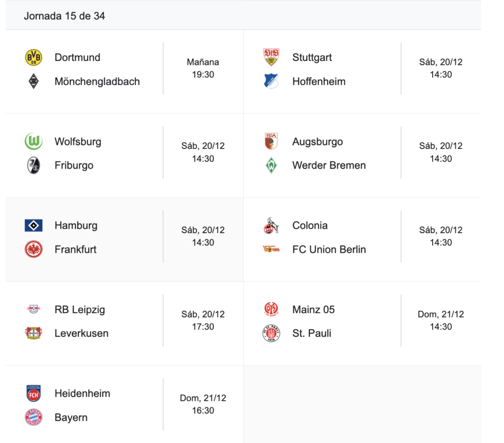The width and height of the screenshot is (504, 443).
Task: Click the 'Jornada 15 de 34' header
Action: click(64, 16)
